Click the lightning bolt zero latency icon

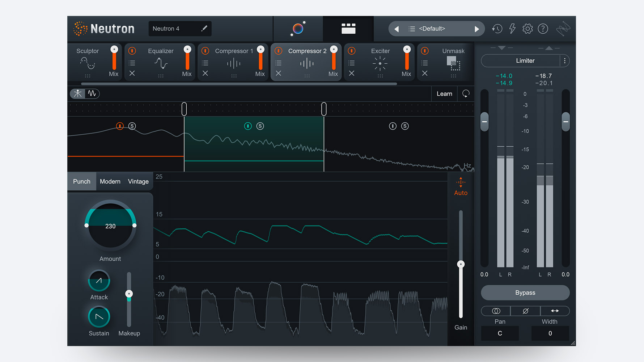point(512,29)
